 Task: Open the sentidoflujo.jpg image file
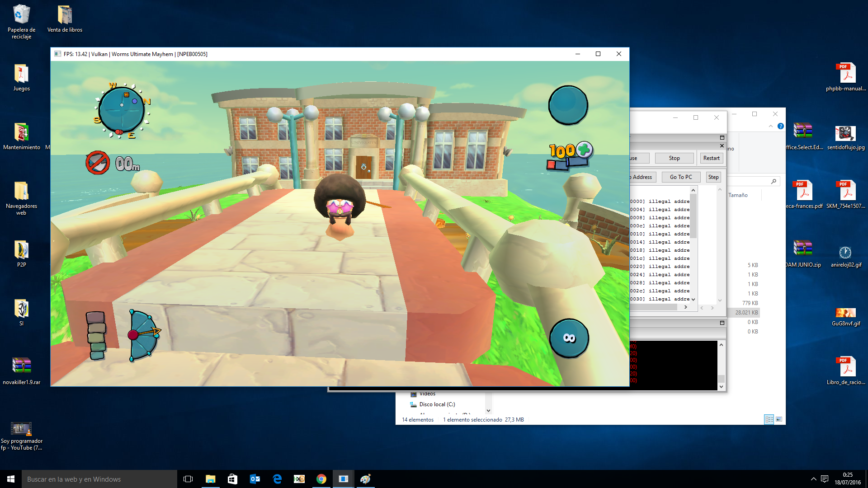[846, 136]
